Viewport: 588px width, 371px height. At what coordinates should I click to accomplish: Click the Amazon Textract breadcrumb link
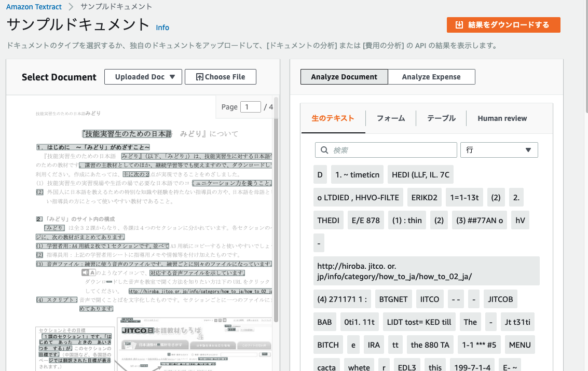tap(33, 7)
